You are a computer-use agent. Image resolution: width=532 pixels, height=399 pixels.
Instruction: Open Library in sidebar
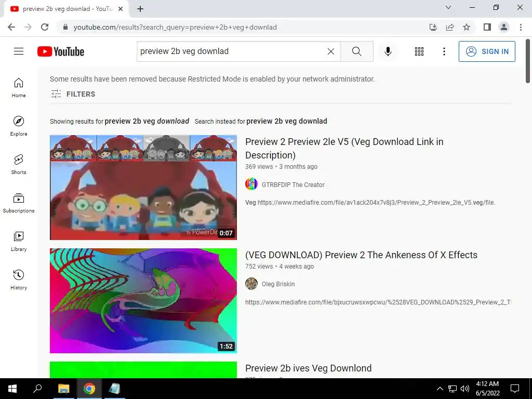point(19,241)
